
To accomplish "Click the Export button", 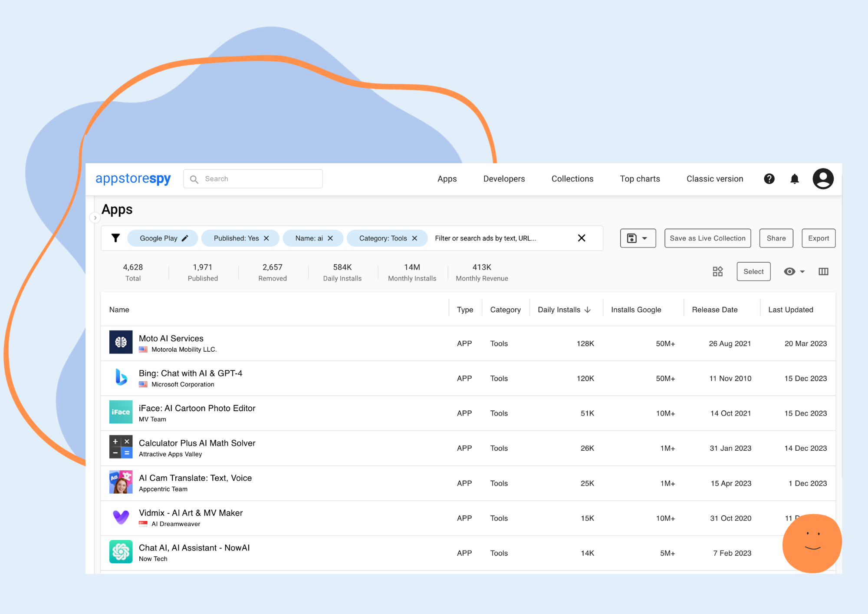I will point(818,238).
